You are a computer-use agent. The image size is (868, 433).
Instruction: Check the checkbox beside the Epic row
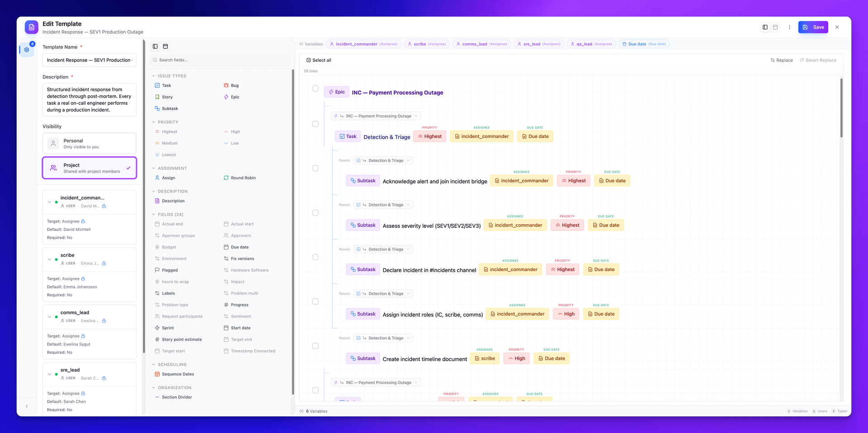pos(316,89)
